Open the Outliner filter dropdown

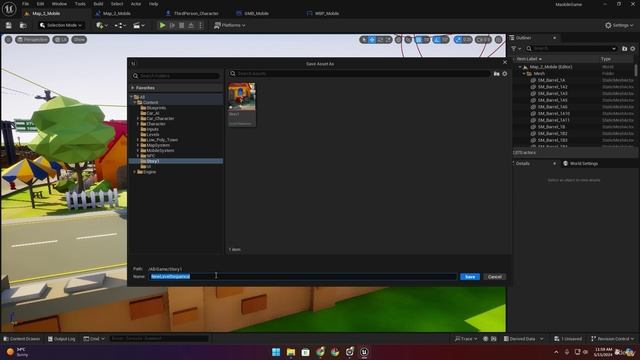(516, 49)
